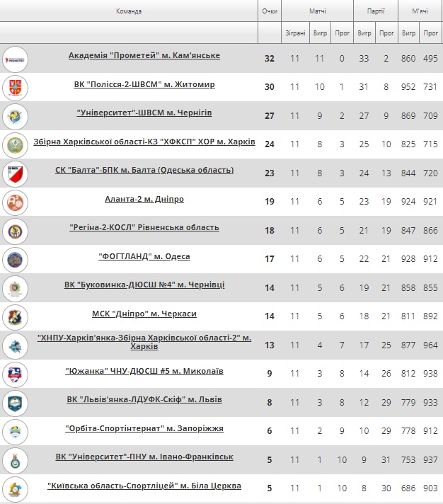Click the ВК "Полісся-2-ШВСМ" Житомир team crest
The image size is (443, 504).
[15, 88]
